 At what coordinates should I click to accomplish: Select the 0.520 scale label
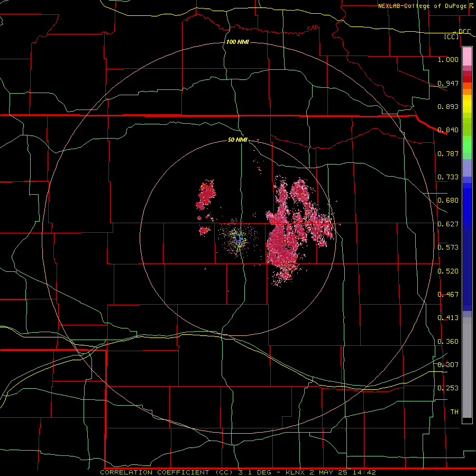coord(448,271)
